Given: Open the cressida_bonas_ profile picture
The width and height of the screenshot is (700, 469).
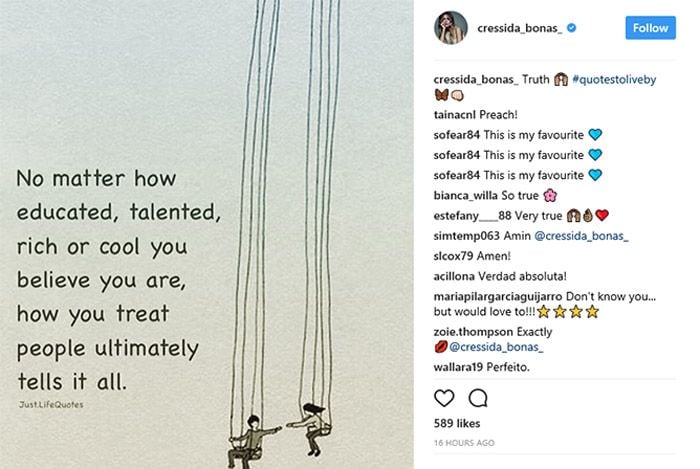Looking at the screenshot, I should pos(450,28).
